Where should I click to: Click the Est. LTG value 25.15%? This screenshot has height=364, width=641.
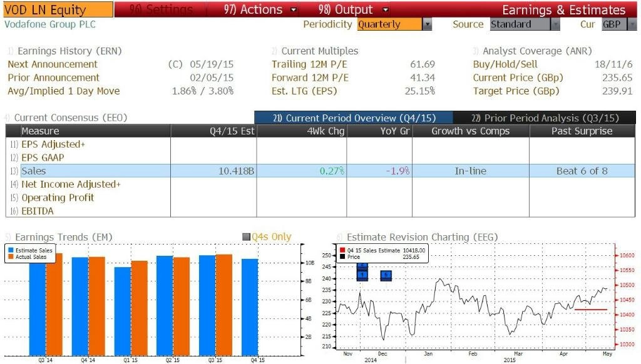point(420,91)
